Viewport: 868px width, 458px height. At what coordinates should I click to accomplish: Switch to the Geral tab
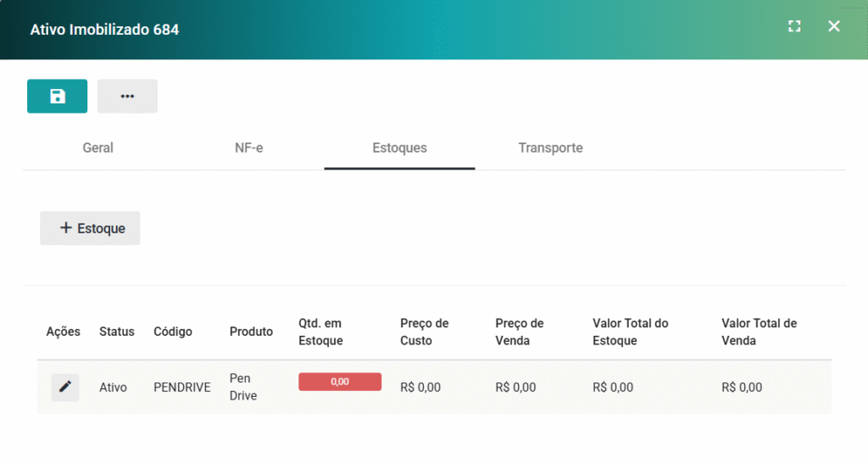click(97, 148)
